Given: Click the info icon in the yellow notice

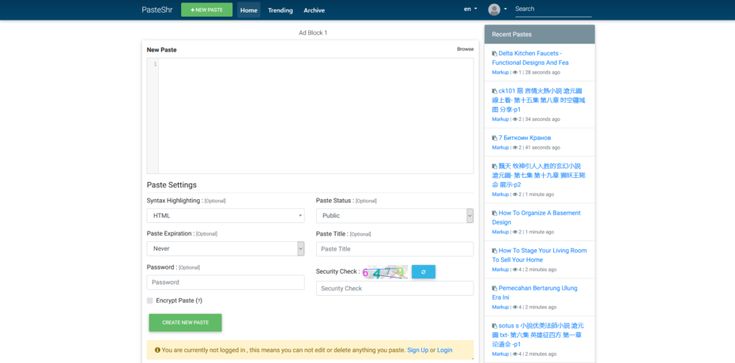Looking at the screenshot, I should coord(157,350).
